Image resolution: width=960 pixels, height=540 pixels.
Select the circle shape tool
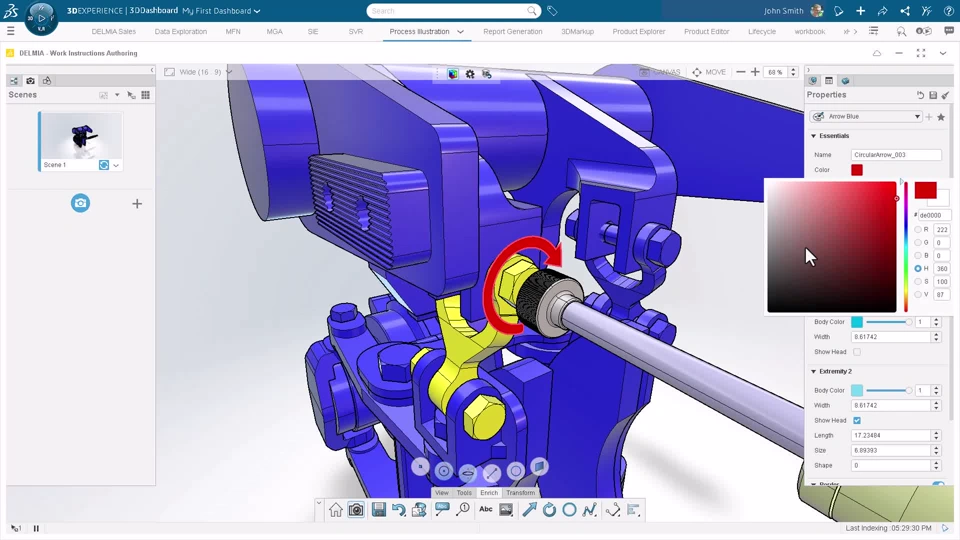click(569, 509)
